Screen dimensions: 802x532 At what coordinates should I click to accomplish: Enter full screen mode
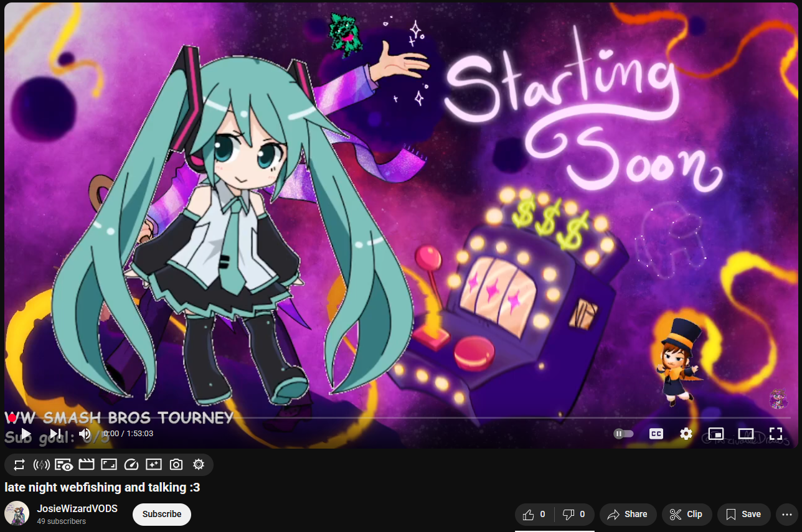point(776,434)
